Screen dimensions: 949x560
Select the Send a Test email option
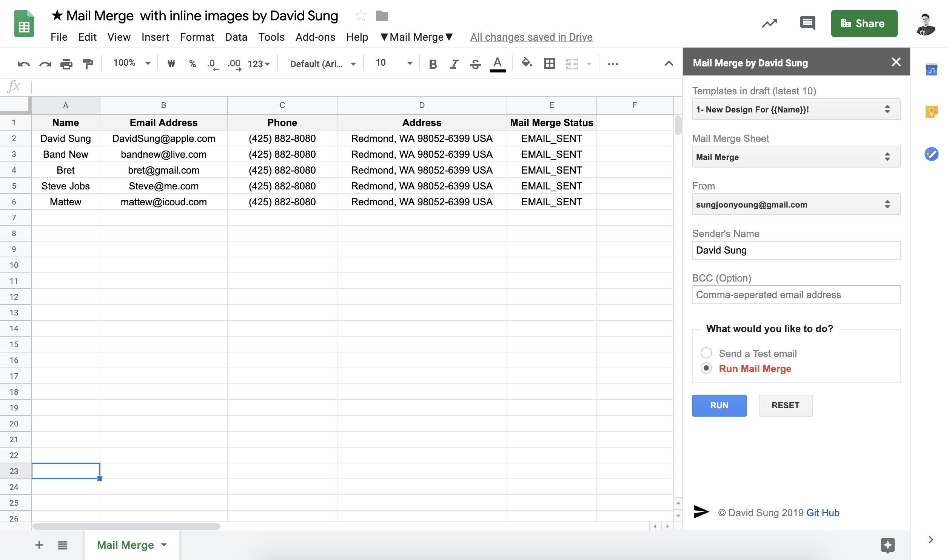click(706, 353)
